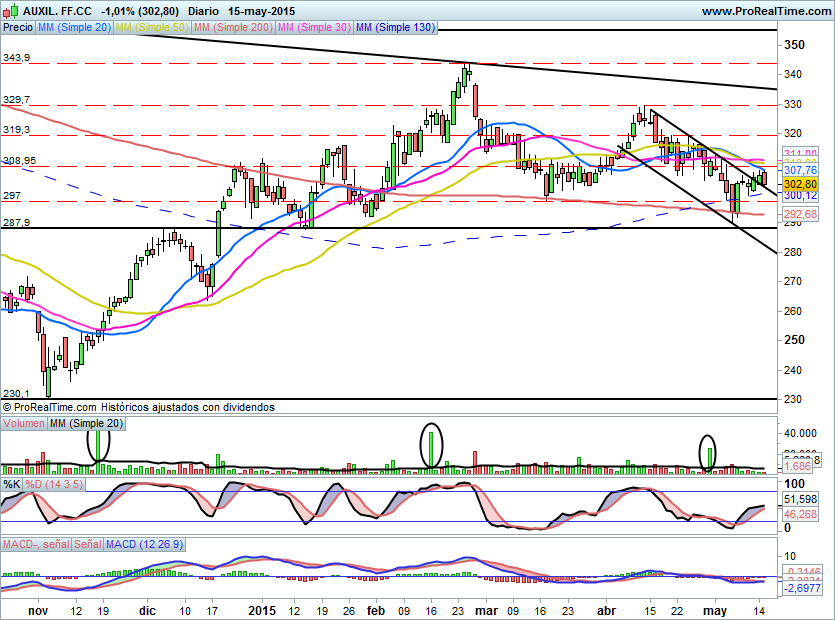Select the volume MM (Simple 20) label
The width and height of the screenshot is (835, 620).
(89, 425)
